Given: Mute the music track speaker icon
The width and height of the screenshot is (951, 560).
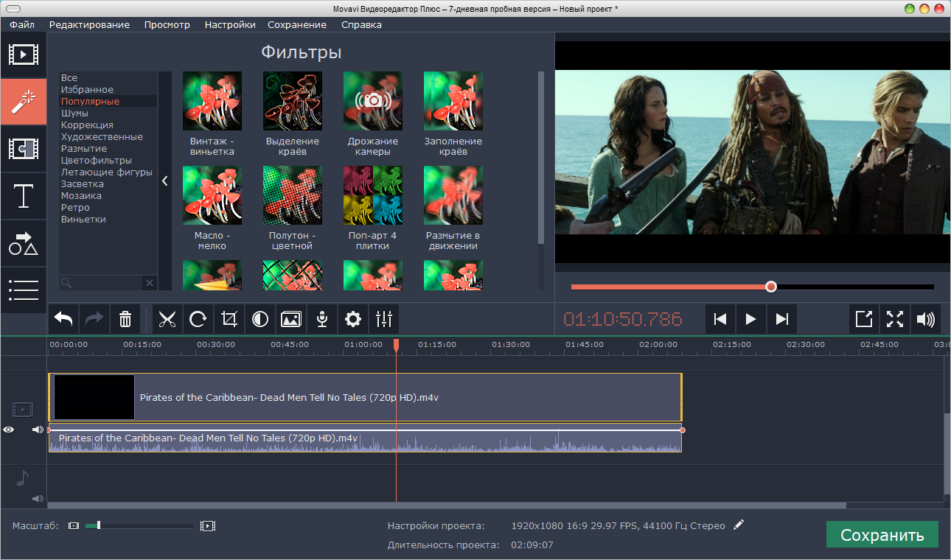Looking at the screenshot, I should click(x=38, y=499).
